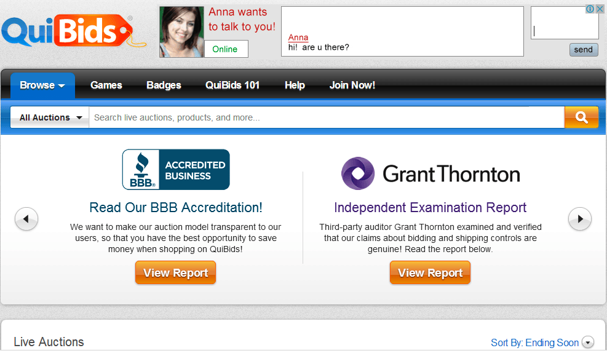Select Join Now! in the navigation
Viewport: 607px width, 364px height.
(352, 85)
